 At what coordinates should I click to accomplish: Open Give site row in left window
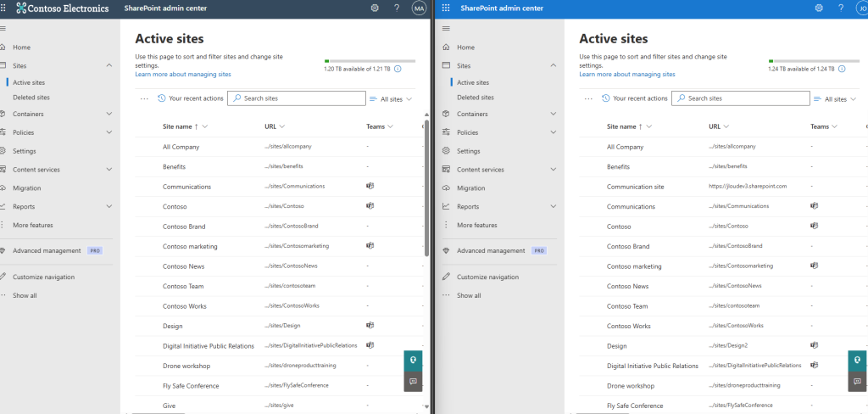click(169, 406)
